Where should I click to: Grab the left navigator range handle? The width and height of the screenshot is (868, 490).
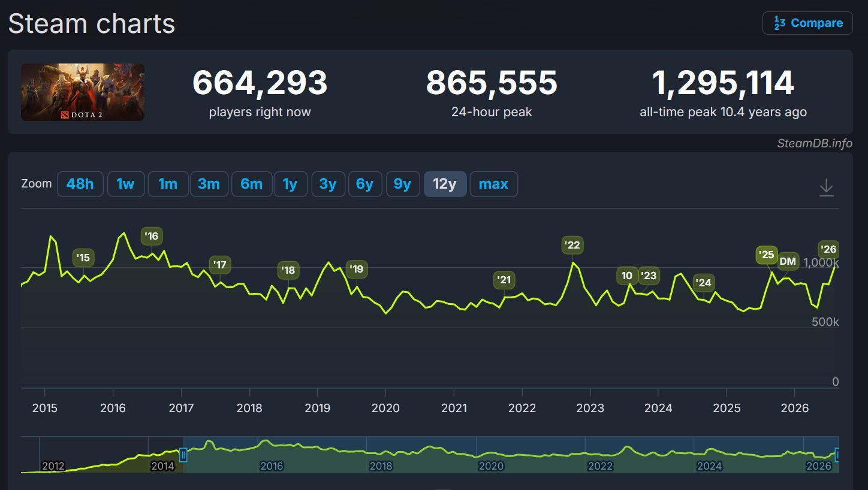click(x=183, y=455)
